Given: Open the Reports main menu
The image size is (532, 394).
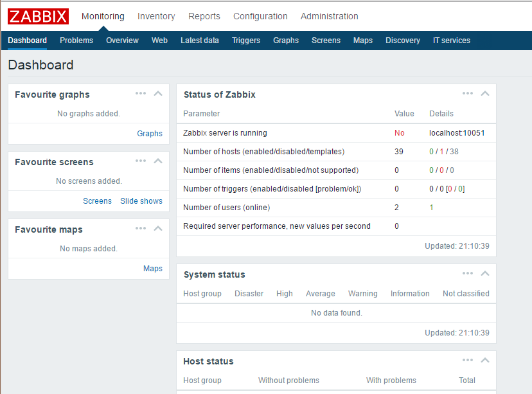Looking at the screenshot, I should [x=204, y=16].
